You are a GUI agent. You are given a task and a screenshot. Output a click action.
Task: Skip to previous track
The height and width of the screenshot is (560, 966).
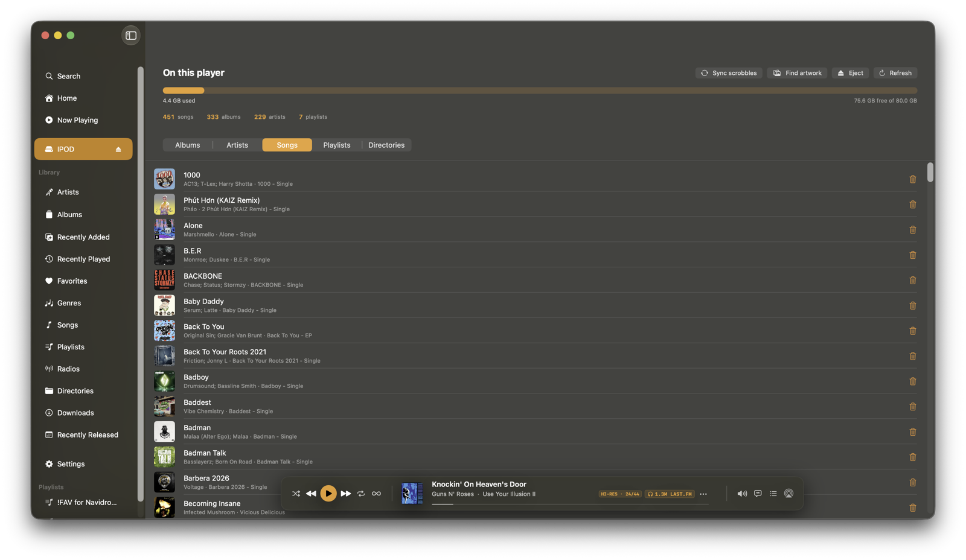[x=311, y=494]
